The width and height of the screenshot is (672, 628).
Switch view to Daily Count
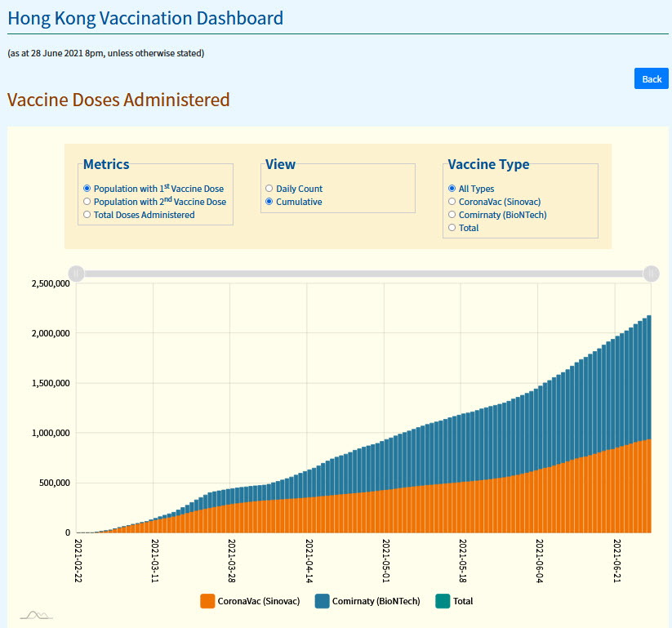tap(269, 189)
